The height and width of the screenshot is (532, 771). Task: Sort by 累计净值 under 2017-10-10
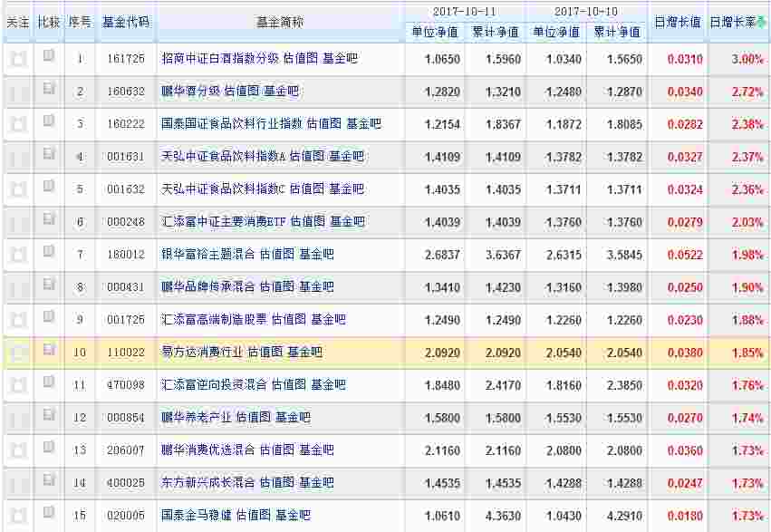(x=617, y=33)
